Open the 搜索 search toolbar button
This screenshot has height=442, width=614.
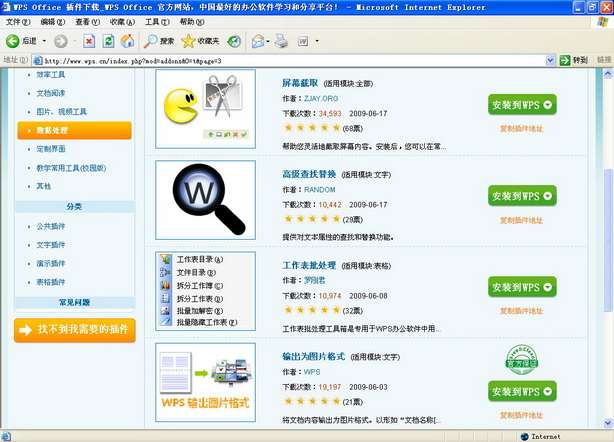pyautogui.click(x=159, y=41)
